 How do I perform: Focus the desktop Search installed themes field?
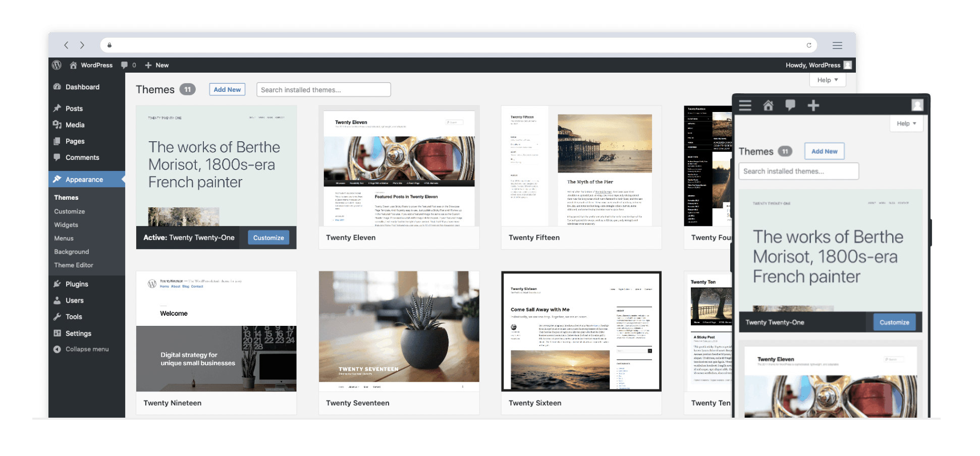pyautogui.click(x=323, y=90)
